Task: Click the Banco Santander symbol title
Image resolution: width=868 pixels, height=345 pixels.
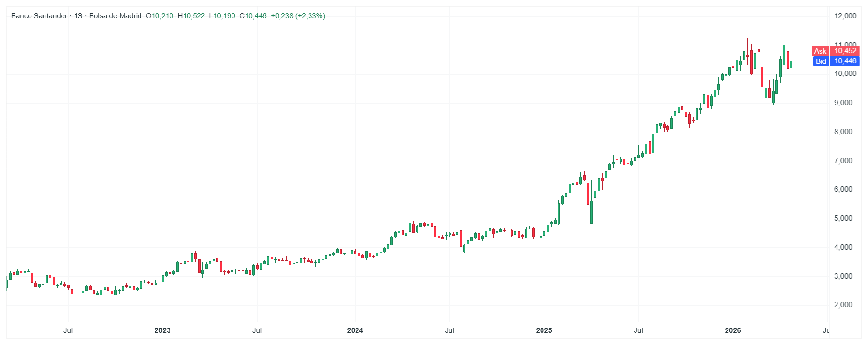Action: click(39, 16)
